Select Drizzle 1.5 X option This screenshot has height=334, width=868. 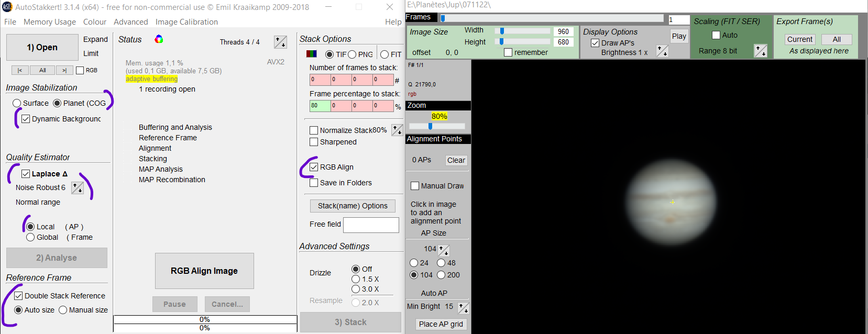[356, 279]
